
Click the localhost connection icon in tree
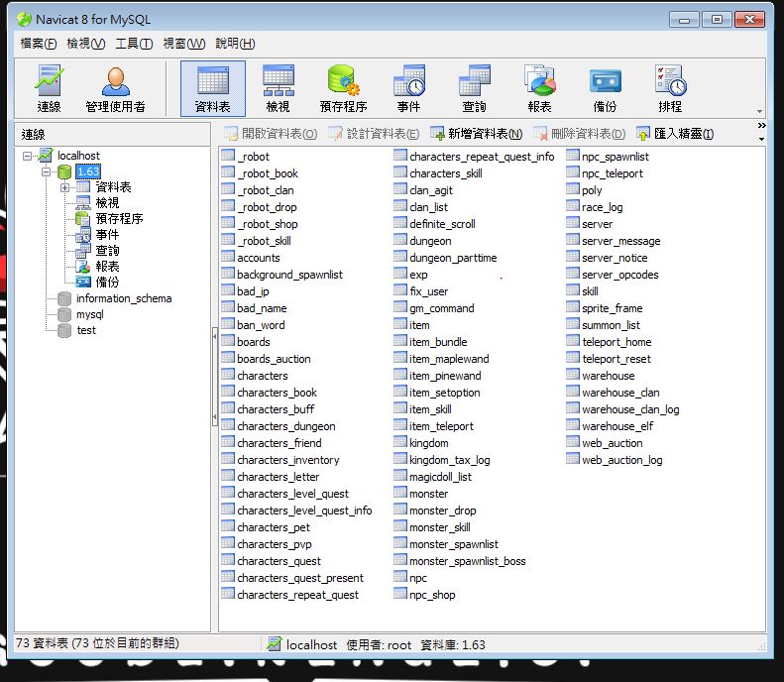point(46,156)
